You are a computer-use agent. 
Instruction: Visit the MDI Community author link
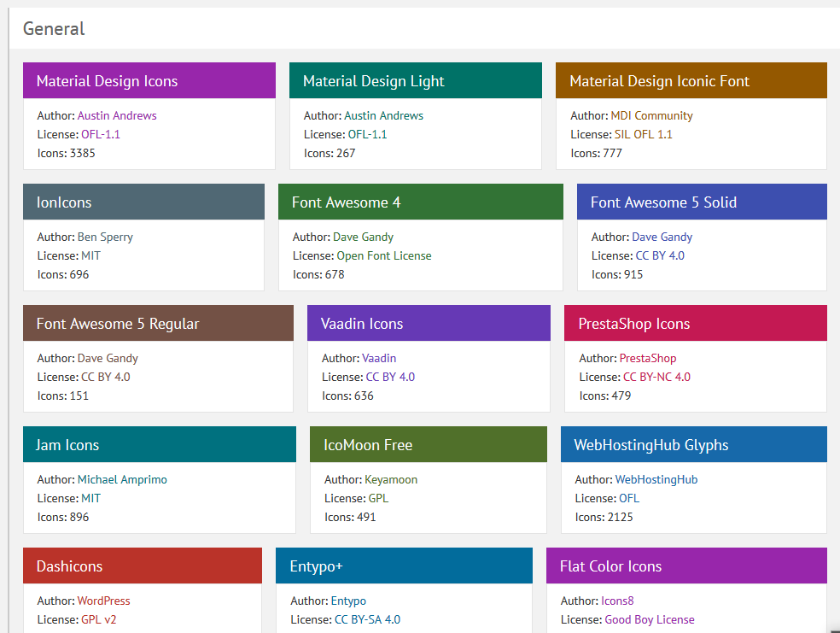pos(651,116)
